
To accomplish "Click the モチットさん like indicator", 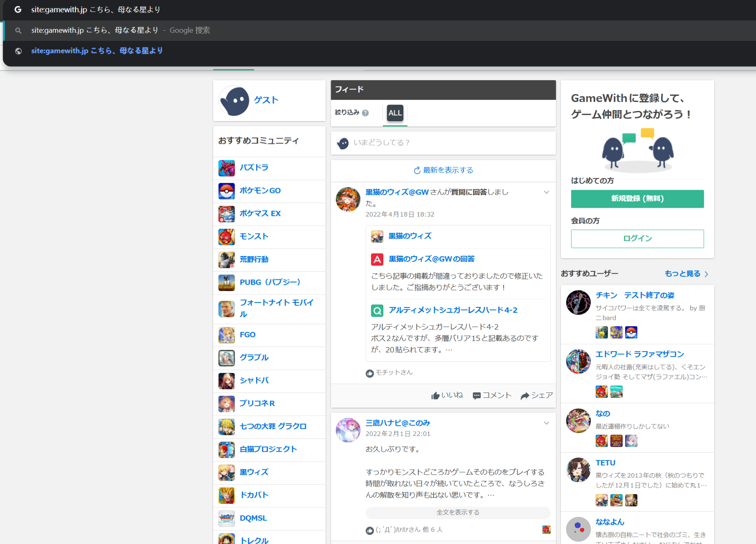I will 389,373.
